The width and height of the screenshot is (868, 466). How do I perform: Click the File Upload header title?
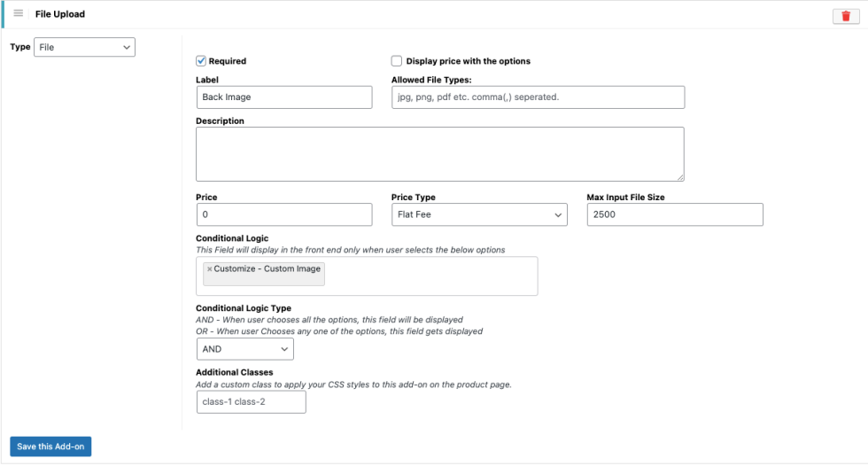60,14
